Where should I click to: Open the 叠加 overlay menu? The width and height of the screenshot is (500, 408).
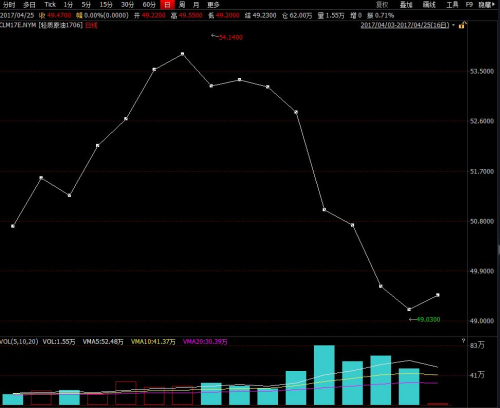point(406,5)
